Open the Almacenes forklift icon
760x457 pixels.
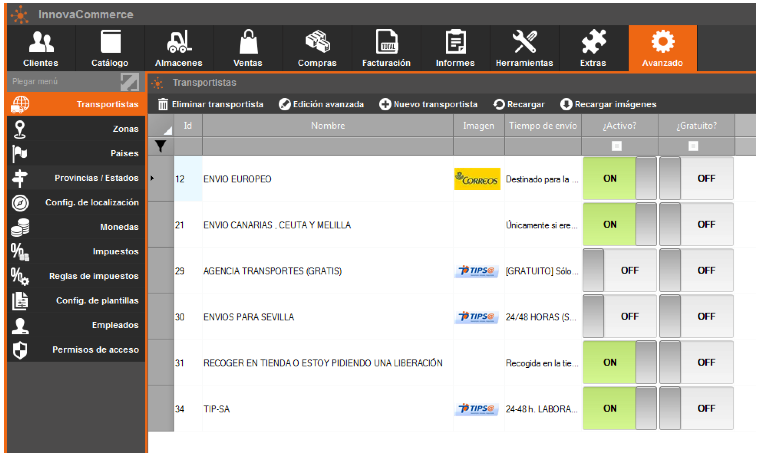179,42
